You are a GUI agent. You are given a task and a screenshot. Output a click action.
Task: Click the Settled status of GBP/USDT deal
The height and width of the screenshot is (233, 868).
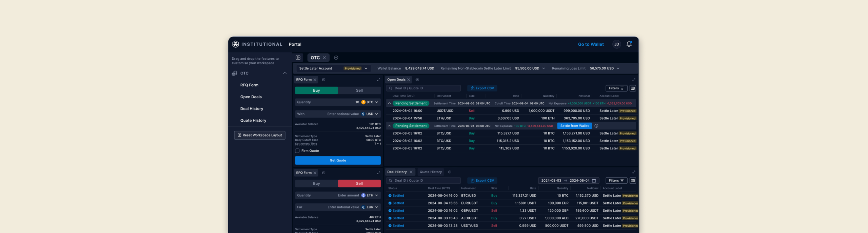click(x=396, y=211)
